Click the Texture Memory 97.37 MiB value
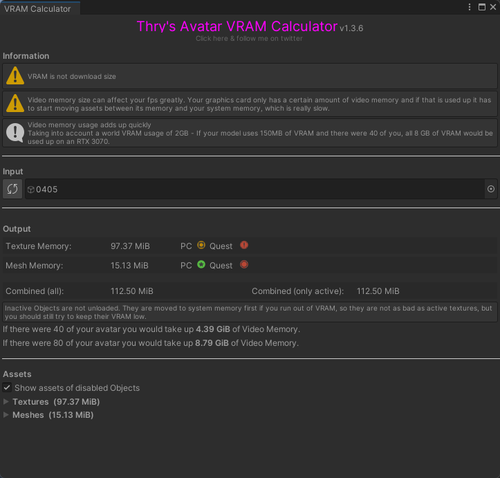500x478 pixels. coord(130,246)
